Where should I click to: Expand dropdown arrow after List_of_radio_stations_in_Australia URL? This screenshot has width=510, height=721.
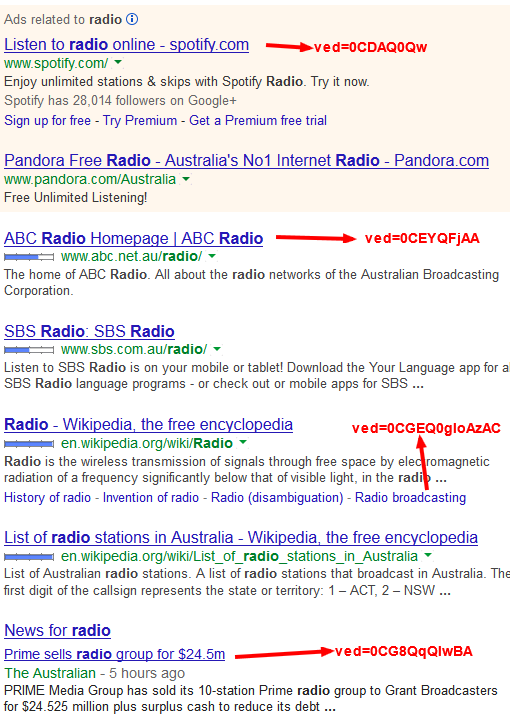(x=428, y=555)
